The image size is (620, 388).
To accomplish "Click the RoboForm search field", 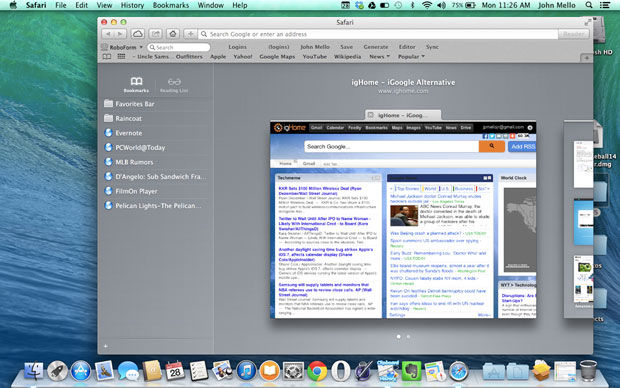I will 178,47.
